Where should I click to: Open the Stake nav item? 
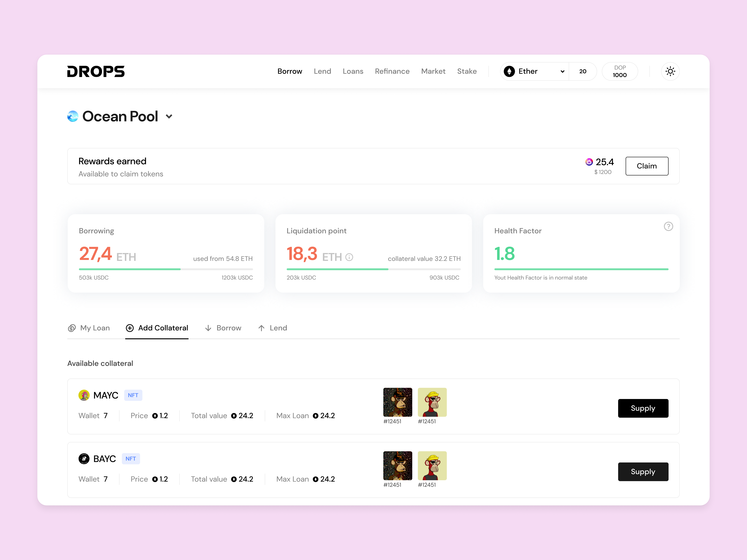coord(467,71)
